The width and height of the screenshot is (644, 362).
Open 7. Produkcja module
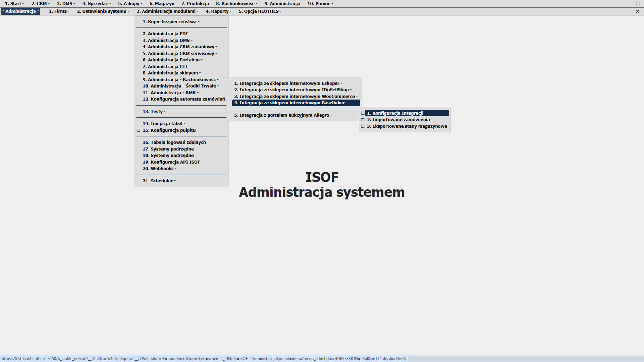point(195,4)
